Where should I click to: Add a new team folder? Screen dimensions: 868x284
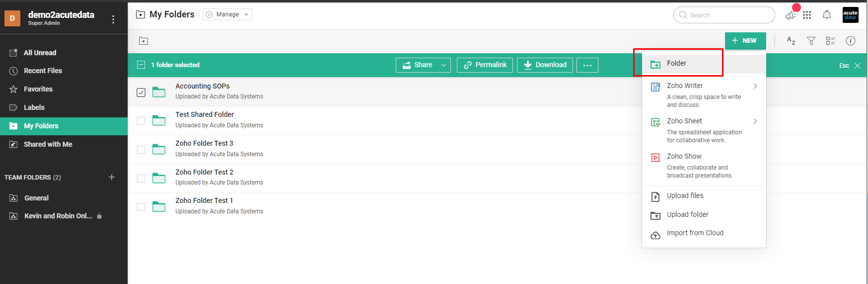(x=112, y=177)
